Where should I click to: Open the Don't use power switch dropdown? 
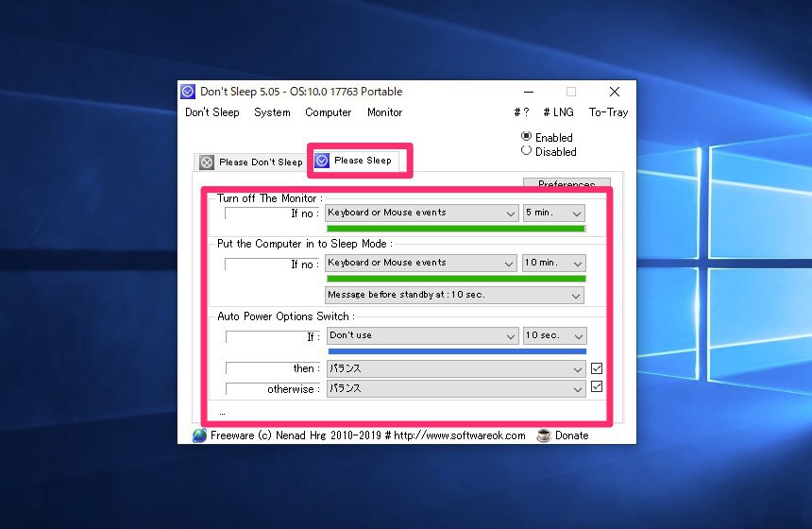[x=423, y=335]
